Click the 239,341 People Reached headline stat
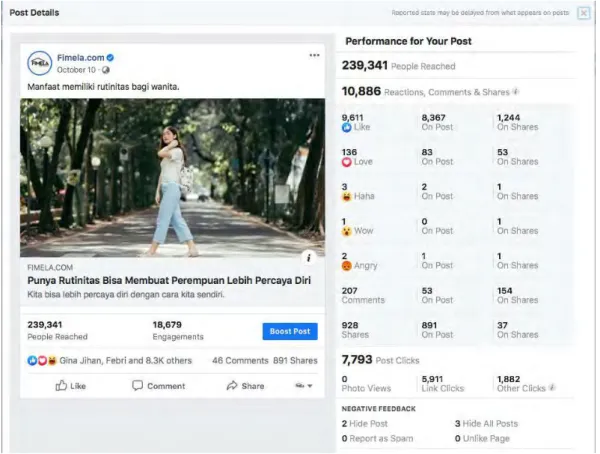Viewport: 600px width, 454px height. (398, 65)
